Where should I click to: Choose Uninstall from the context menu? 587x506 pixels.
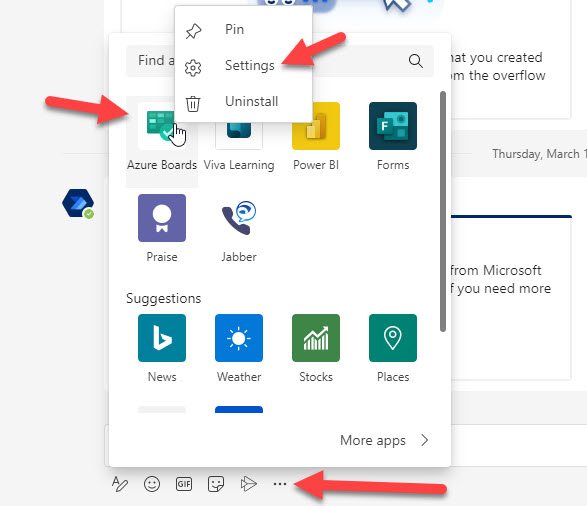(243, 101)
